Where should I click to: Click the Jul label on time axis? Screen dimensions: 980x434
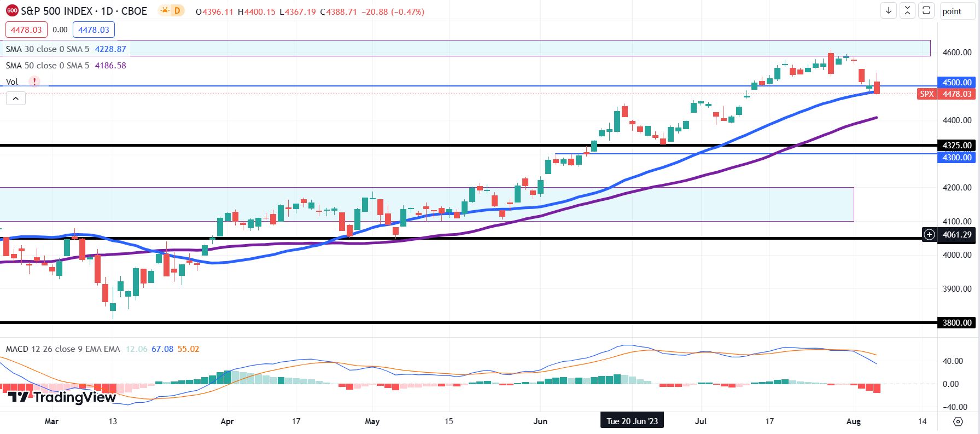(x=701, y=421)
